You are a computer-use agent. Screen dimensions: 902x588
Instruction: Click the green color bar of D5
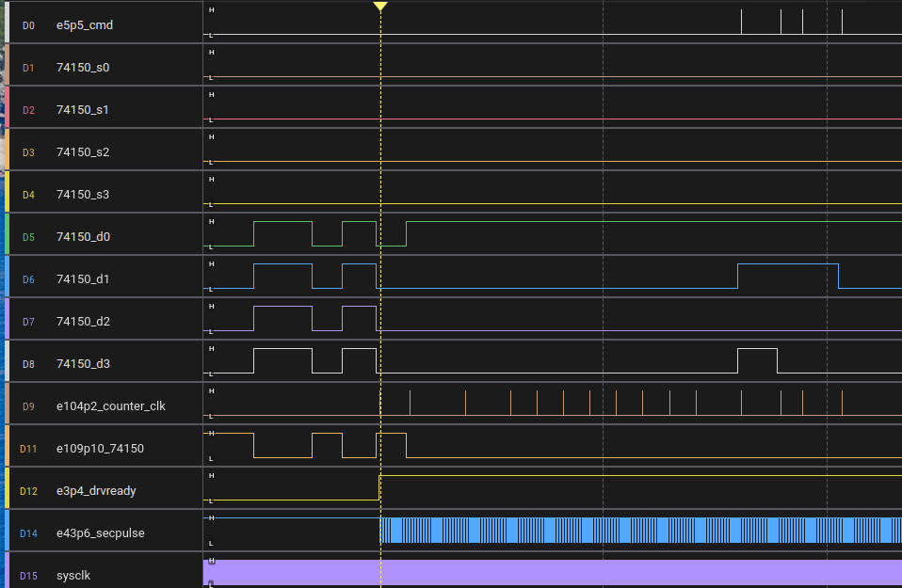[7, 234]
